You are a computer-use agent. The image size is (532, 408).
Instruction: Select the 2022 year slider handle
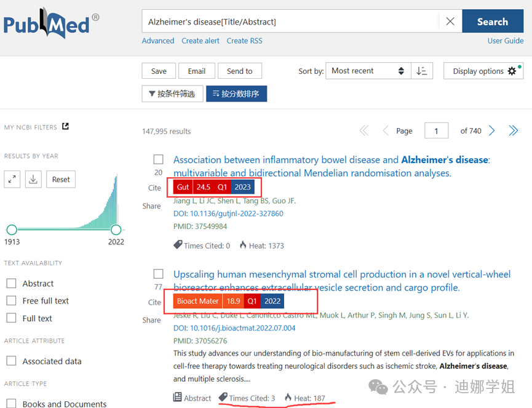tap(116, 230)
